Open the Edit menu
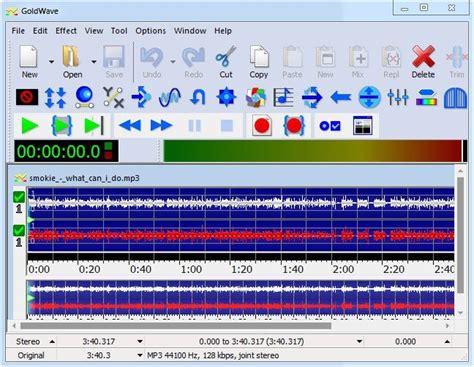Image resolution: width=474 pixels, height=367 pixels. (40, 31)
